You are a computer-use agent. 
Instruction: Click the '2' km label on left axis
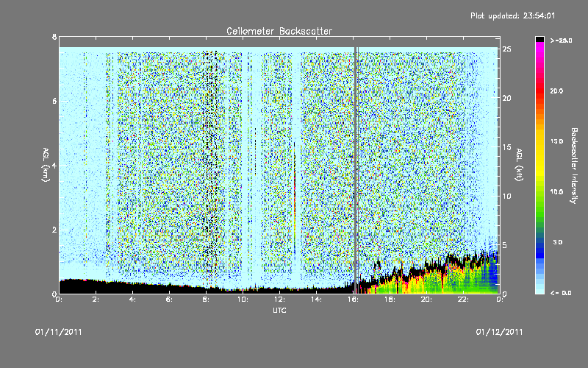pos(54,230)
